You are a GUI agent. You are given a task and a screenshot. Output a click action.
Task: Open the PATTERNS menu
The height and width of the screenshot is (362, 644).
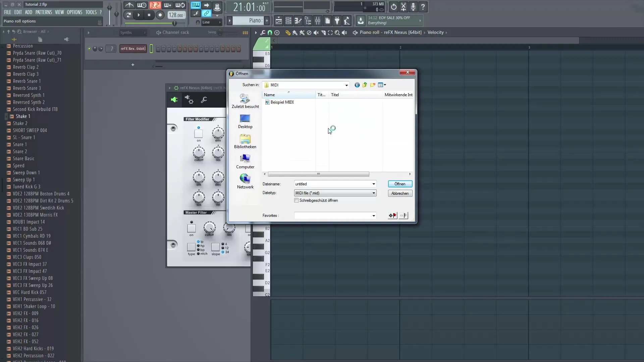pyautogui.click(x=44, y=12)
